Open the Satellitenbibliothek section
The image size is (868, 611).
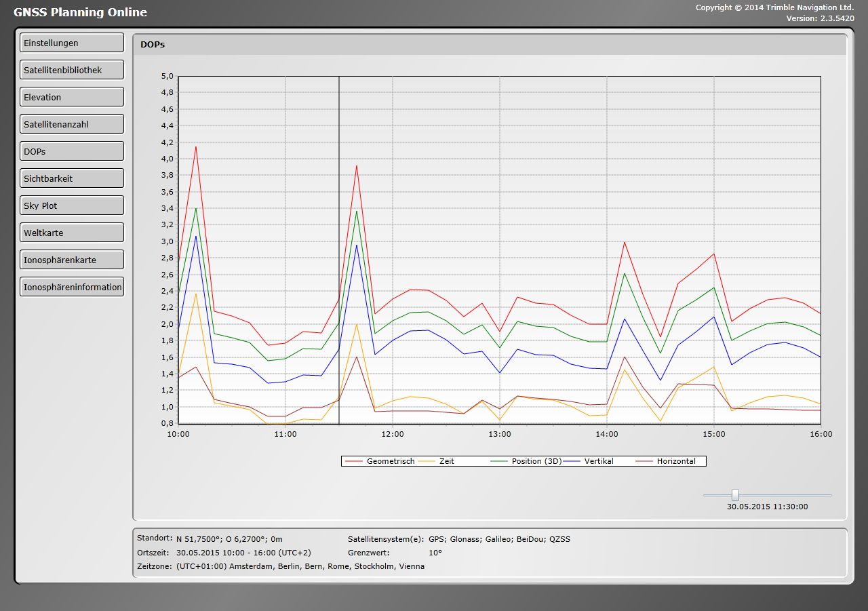[71, 70]
